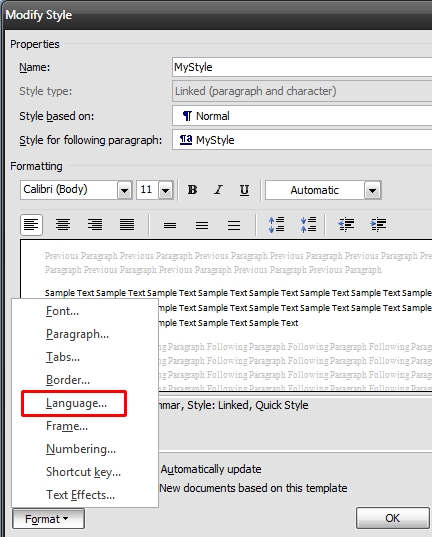Image resolution: width=432 pixels, height=537 pixels.
Task: Click 'Style: Linked, Quick Style' description text
Action: pyautogui.click(x=248, y=405)
